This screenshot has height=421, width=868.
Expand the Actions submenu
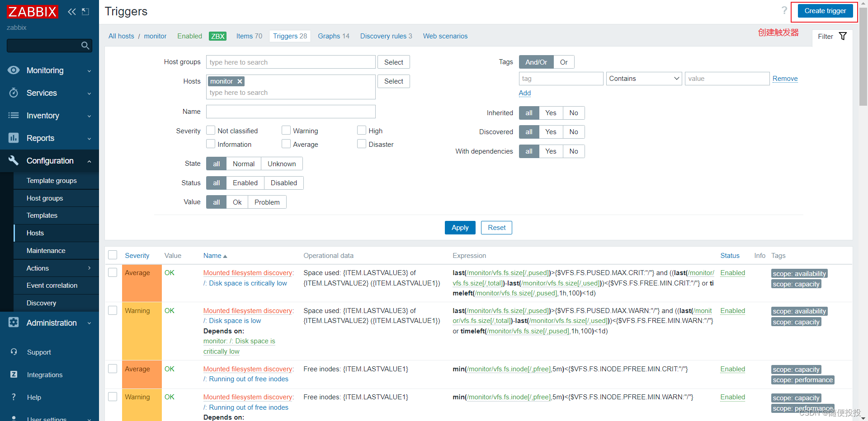[x=56, y=268]
